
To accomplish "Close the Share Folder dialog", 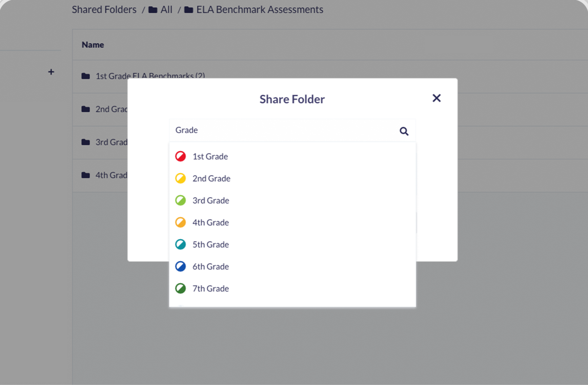I will (436, 98).
